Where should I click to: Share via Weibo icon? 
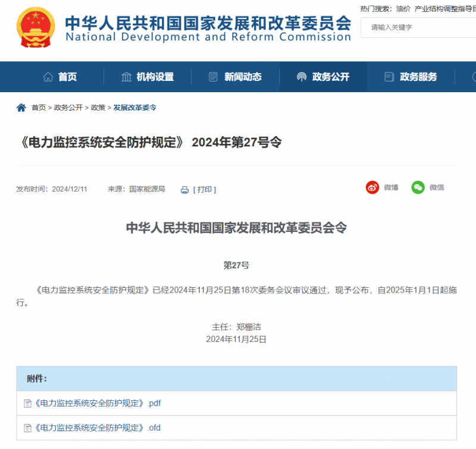[372, 187]
